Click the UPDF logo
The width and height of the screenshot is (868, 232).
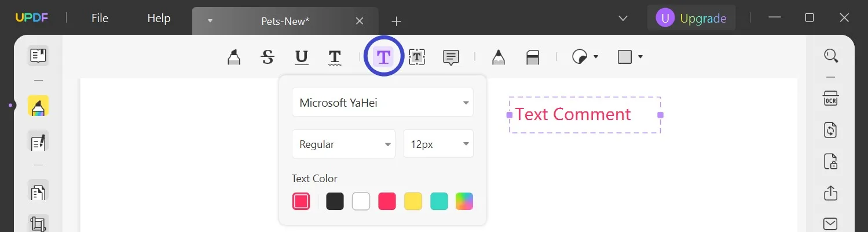click(x=31, y=19)
